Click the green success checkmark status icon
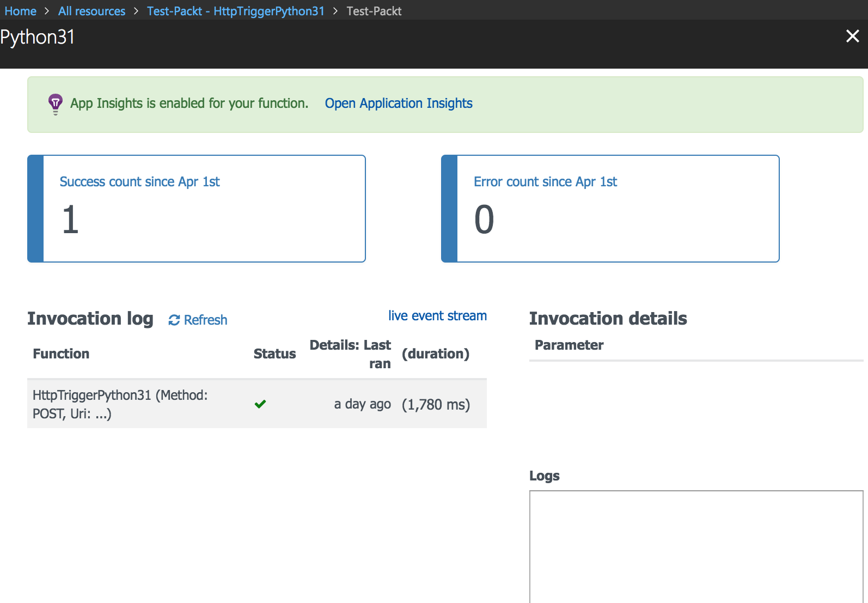 (260, 404)
